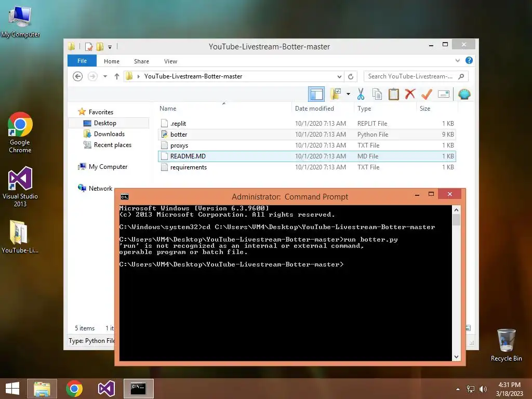Click the Cut scissors icon

361,94
